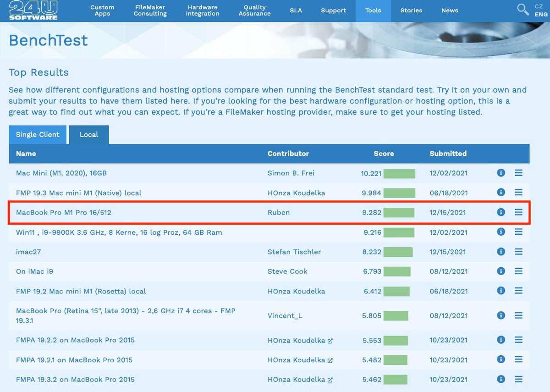Screen dimensions: 550x392
Task: External link icon beside HOnza Koudelka in FMPA 19.2.1 row
Action: pos(330,360)
